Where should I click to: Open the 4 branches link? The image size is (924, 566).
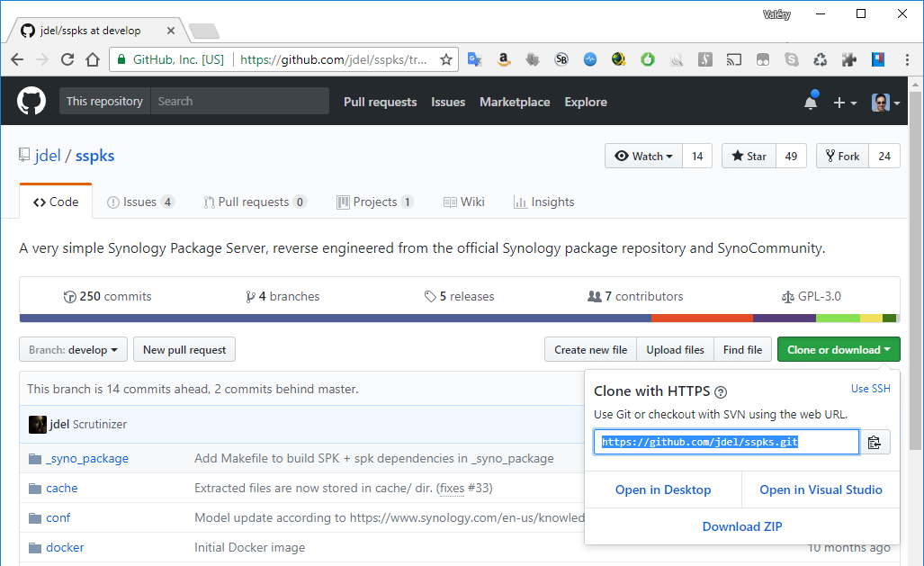click(283, 297)
